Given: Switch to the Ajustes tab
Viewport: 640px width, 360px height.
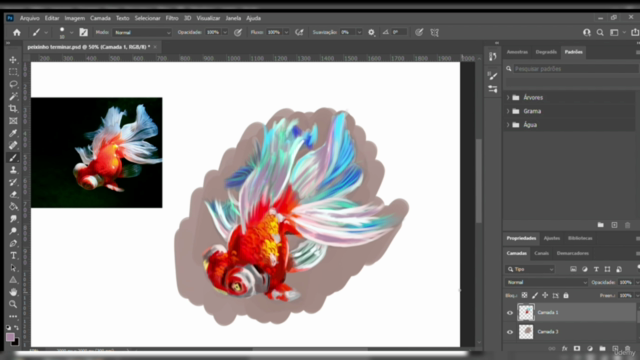Looking at the screenshot, I should pyautogui.click(x=552, y=238).
